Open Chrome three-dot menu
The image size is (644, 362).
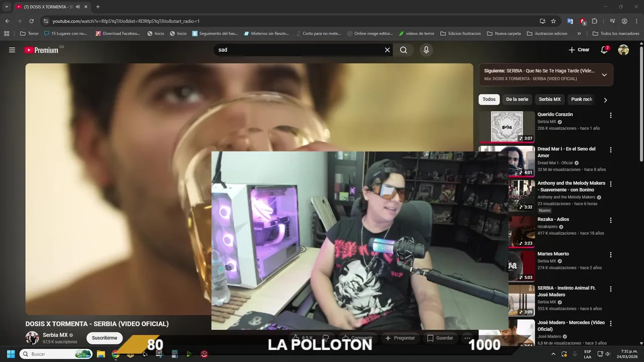636,21
